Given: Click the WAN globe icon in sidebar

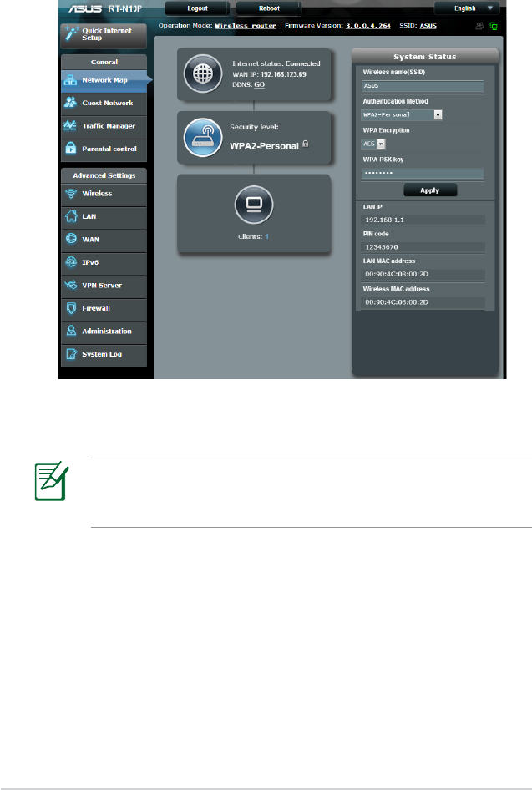Looking at the screenshot, I should 70,239.
